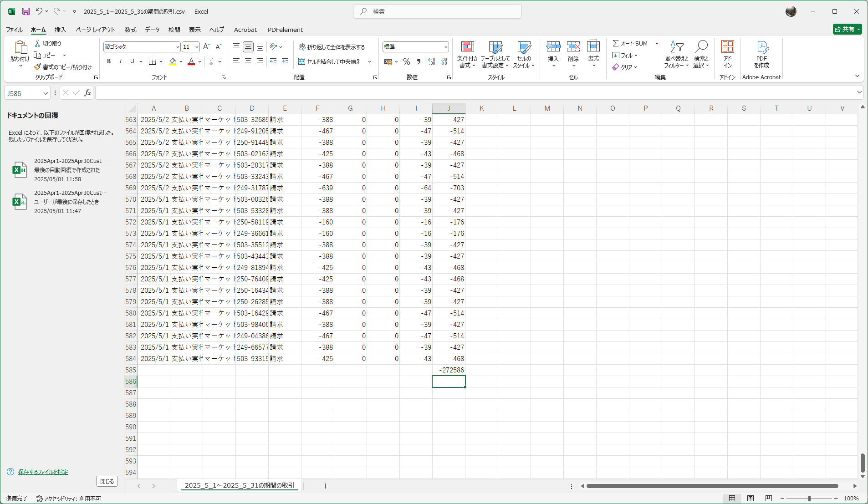Toggle Bold formatting
This screenshot has width=868, height=504.
coord(109,61)
